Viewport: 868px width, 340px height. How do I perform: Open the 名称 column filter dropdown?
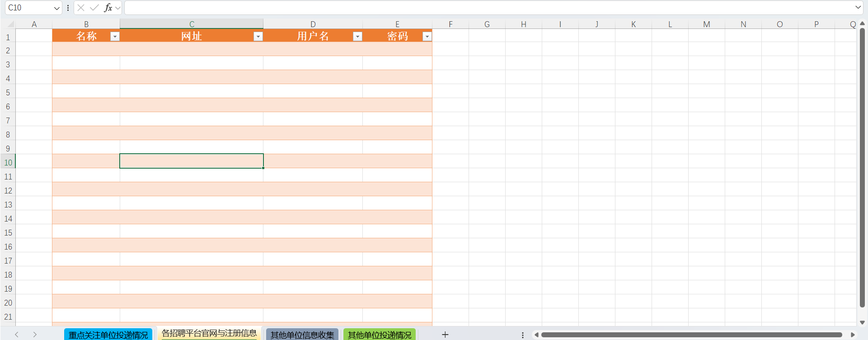pos(115,37)
